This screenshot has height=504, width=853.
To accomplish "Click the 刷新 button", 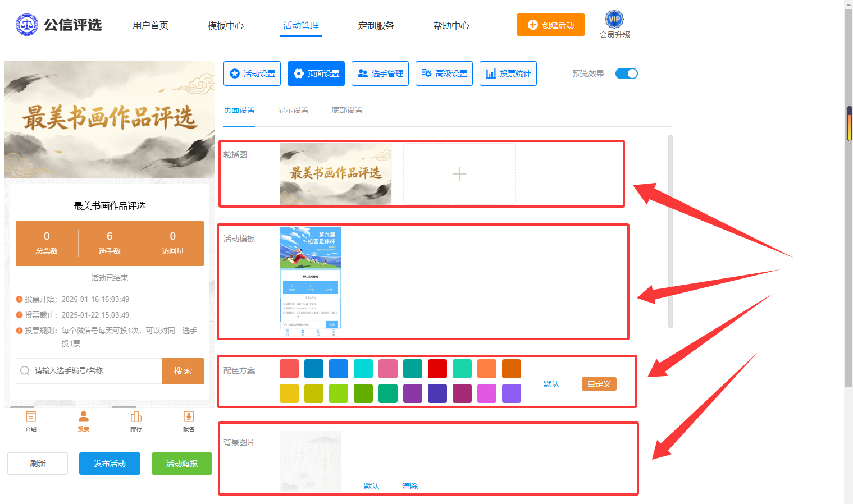I will pos(38,464).
